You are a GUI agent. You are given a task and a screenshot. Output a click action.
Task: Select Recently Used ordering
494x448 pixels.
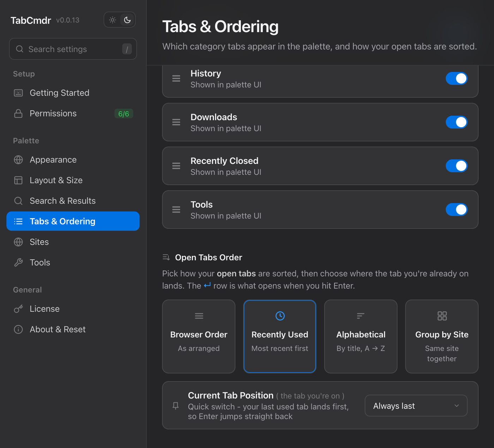[x=280, y=336]
